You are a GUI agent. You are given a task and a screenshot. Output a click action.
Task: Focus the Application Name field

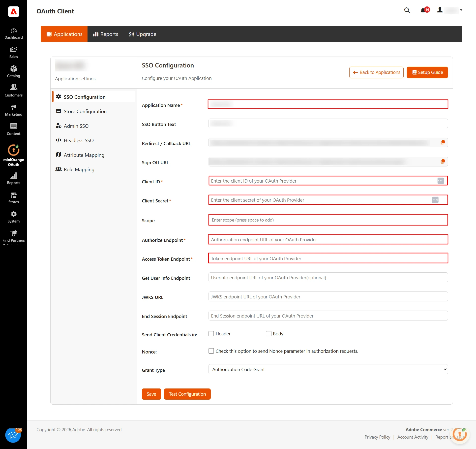328,104
